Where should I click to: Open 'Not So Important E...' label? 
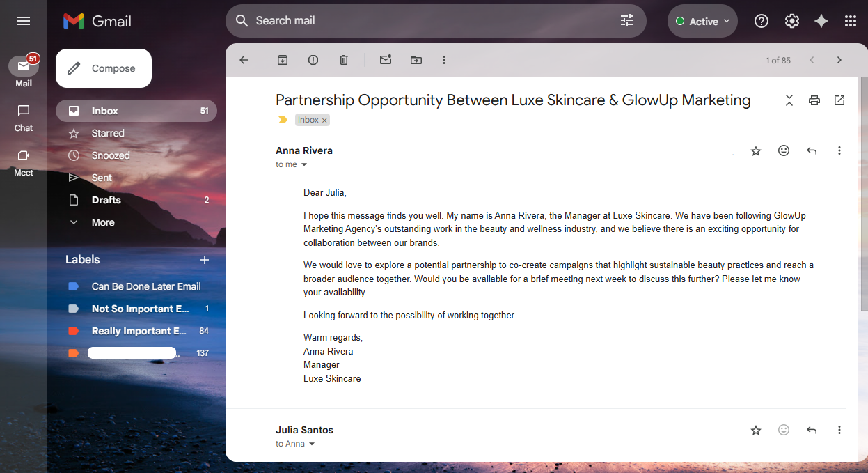pyautogui.click(x=136, y=309)
